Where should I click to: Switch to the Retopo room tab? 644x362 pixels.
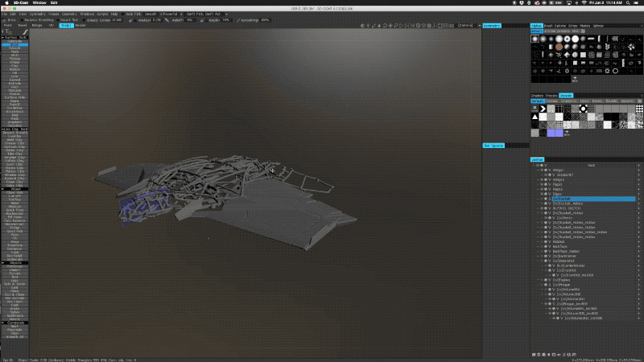37,26
